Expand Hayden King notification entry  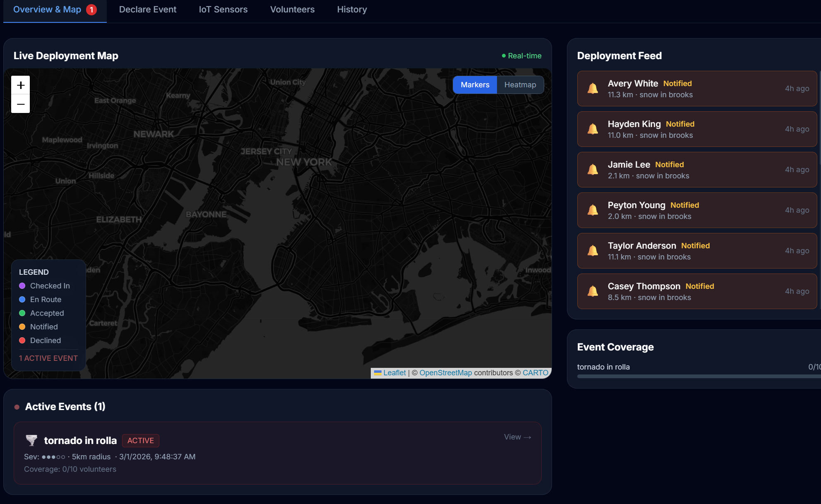697,129
